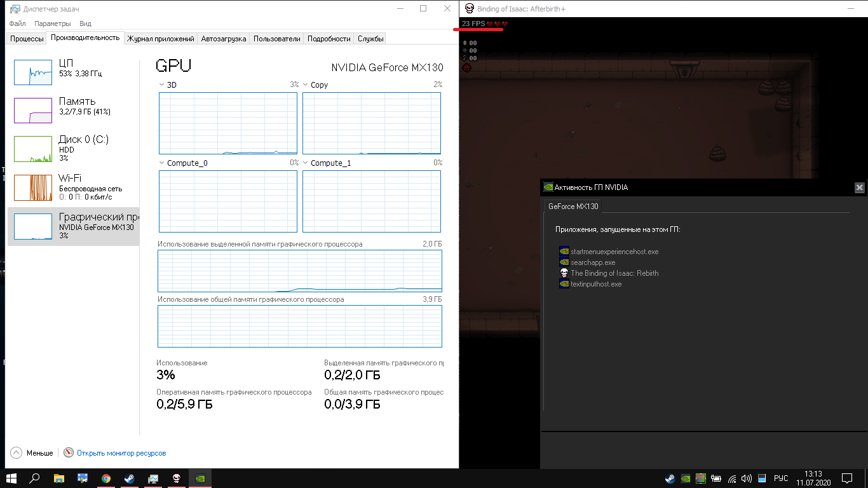868x488 pixels.
Task: Click the 3D engine usage graph
Action: [227, 123]
